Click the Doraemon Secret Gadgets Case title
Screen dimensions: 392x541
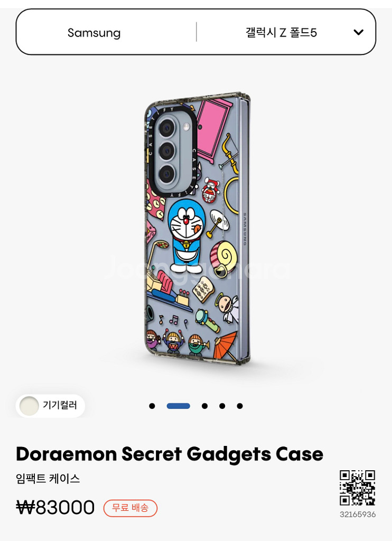(170, 454)
